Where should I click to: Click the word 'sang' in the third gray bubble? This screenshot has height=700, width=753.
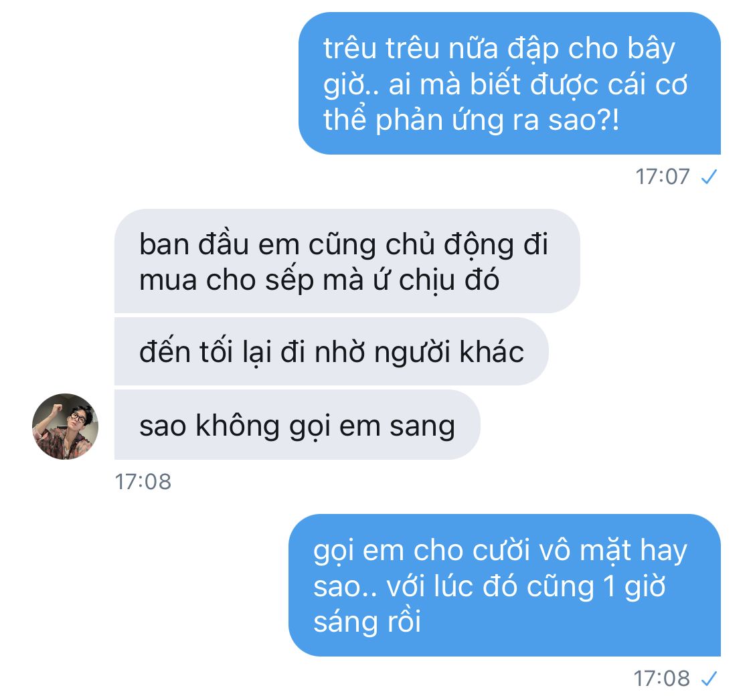tap(422, 426)
